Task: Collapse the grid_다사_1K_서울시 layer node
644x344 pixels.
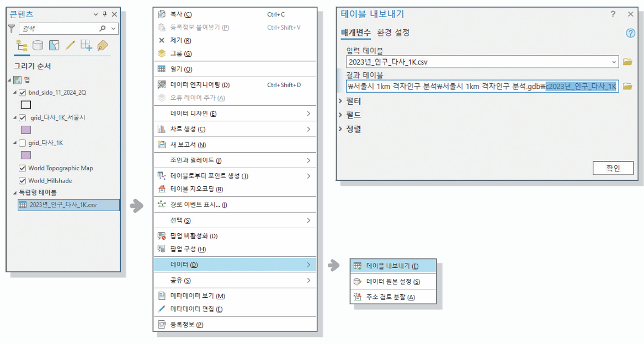Action: point(15,117)
